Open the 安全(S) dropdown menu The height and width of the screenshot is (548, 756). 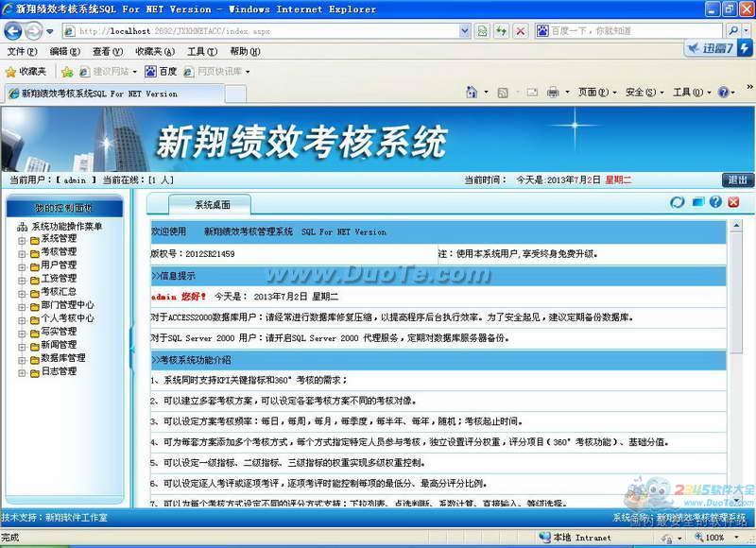641,93
